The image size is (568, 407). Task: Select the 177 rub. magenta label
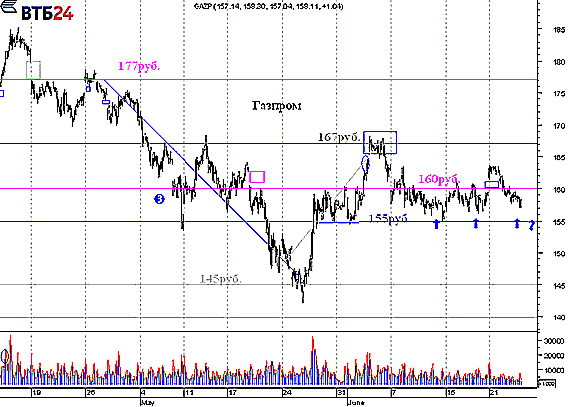pos(139,66)
